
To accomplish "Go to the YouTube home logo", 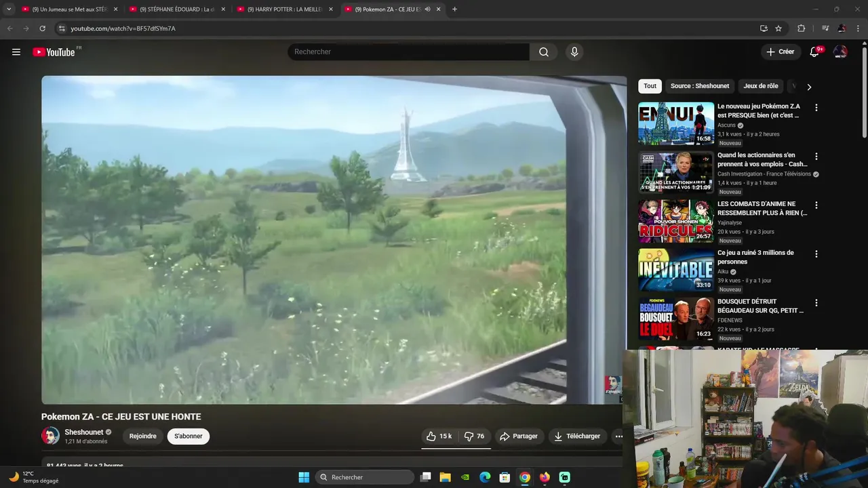I will pyautogui.click(x=54, y=52).
